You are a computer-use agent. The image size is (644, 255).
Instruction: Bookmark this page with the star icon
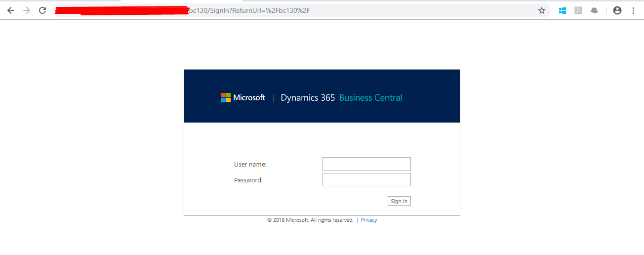(x=542, y=10)
